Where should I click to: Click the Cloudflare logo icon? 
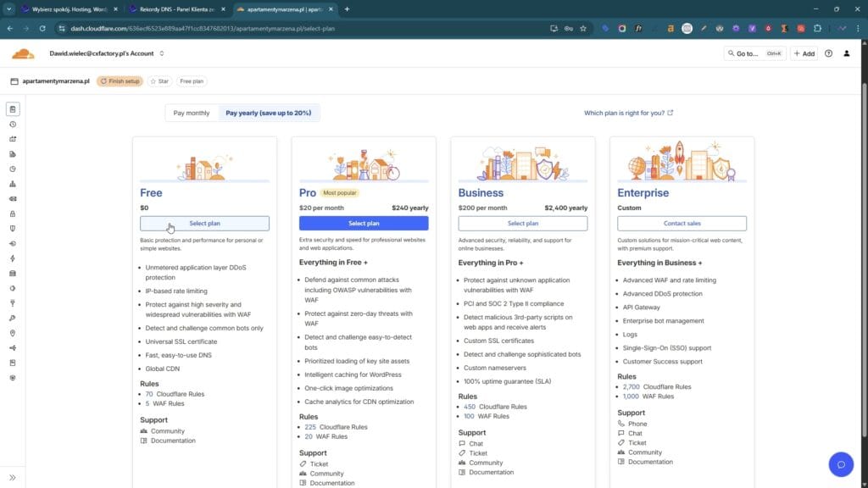(x=23, y=53)
